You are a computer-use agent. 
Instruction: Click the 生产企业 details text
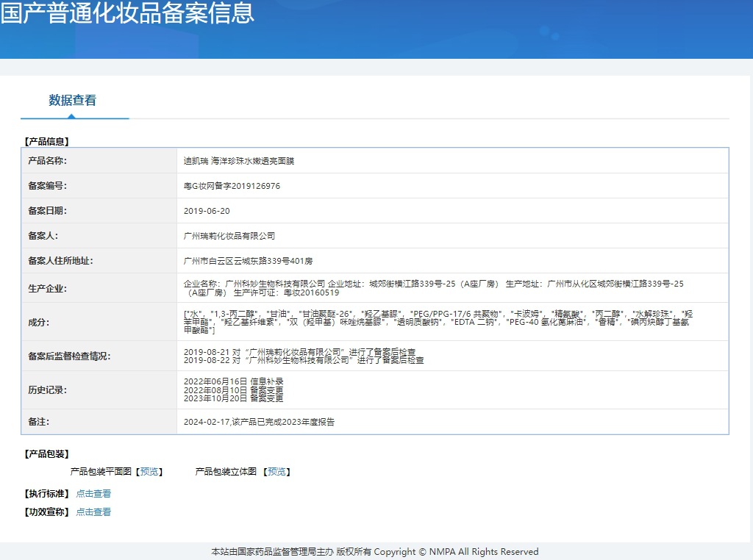[x=433, y=288]
